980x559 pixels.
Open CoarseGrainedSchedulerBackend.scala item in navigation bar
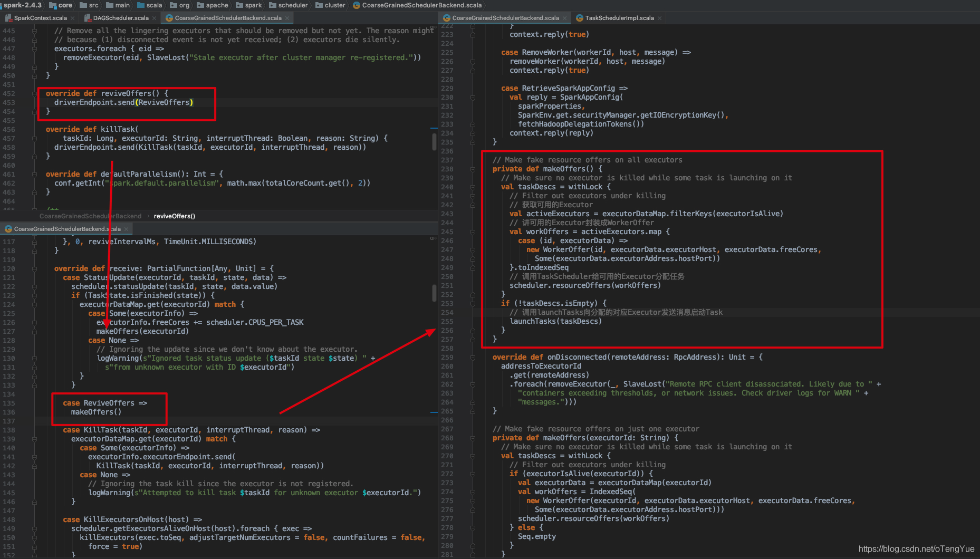(417, 5)
